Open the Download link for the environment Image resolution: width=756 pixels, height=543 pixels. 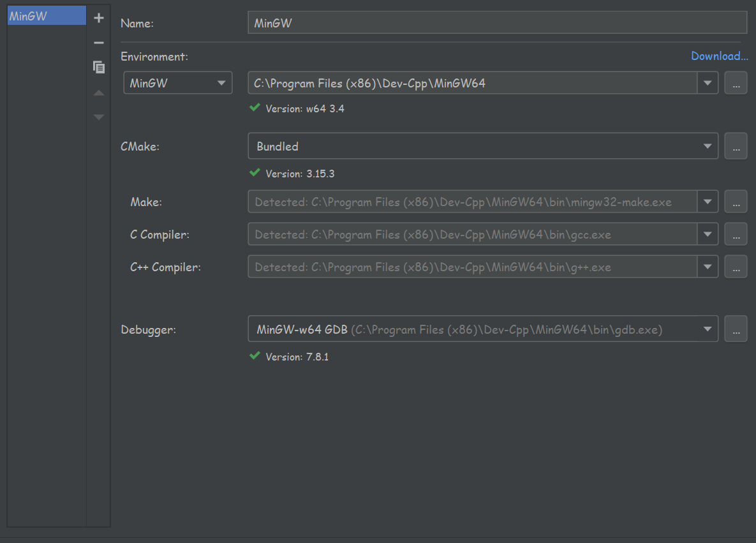coord(720,56)
